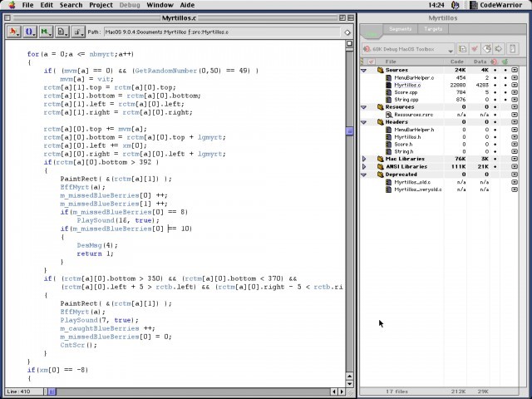Sort project list by File column header
The image size is (532, 399).
click(x=391, y=62)
